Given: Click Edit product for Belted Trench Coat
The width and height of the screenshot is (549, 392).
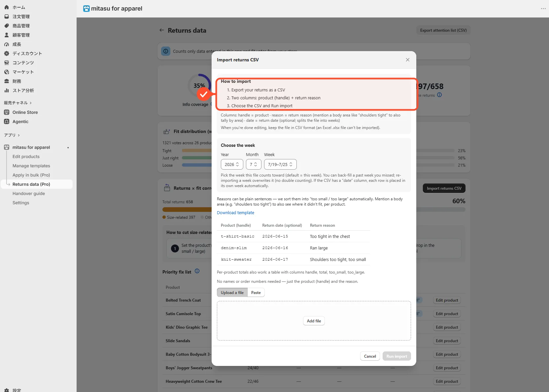Looking at the screenshot, I should click(x=447, y=300).
